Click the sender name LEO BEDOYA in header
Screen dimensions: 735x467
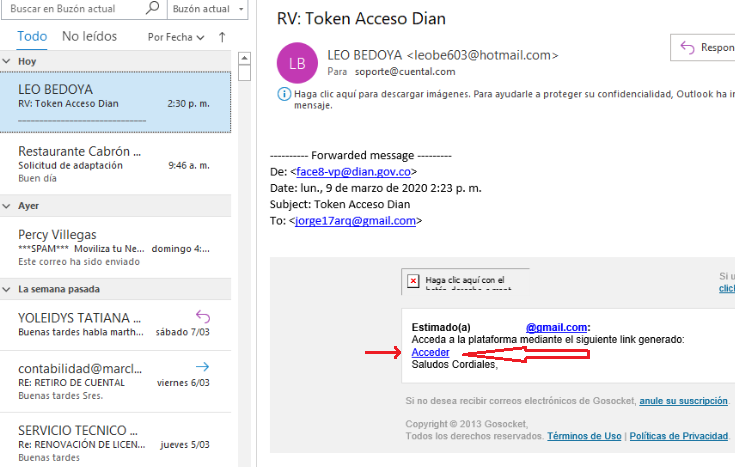pos(365,55)
